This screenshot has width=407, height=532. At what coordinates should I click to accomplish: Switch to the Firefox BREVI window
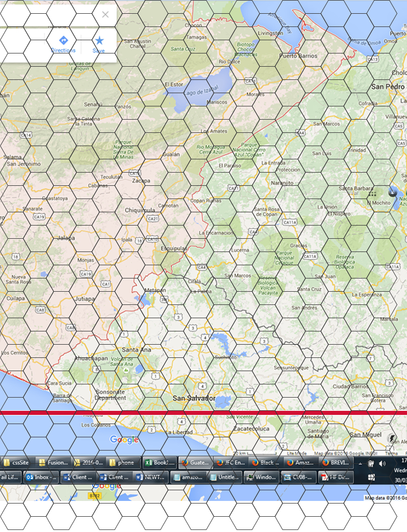tap(337, 462)
